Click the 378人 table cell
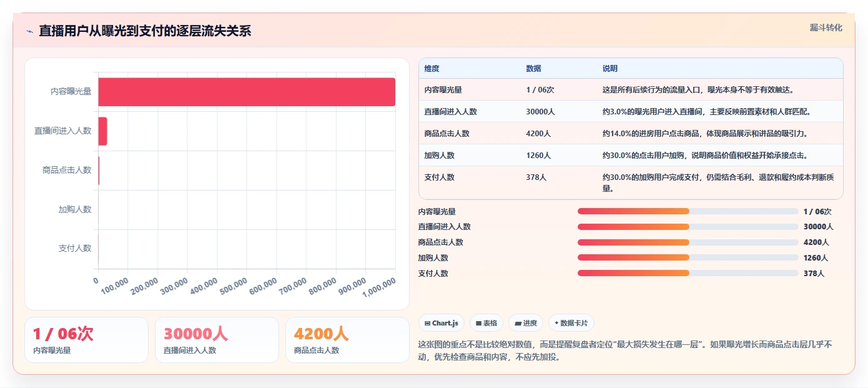The width and height of the screenshot is (868, 388). click(536, 177)
